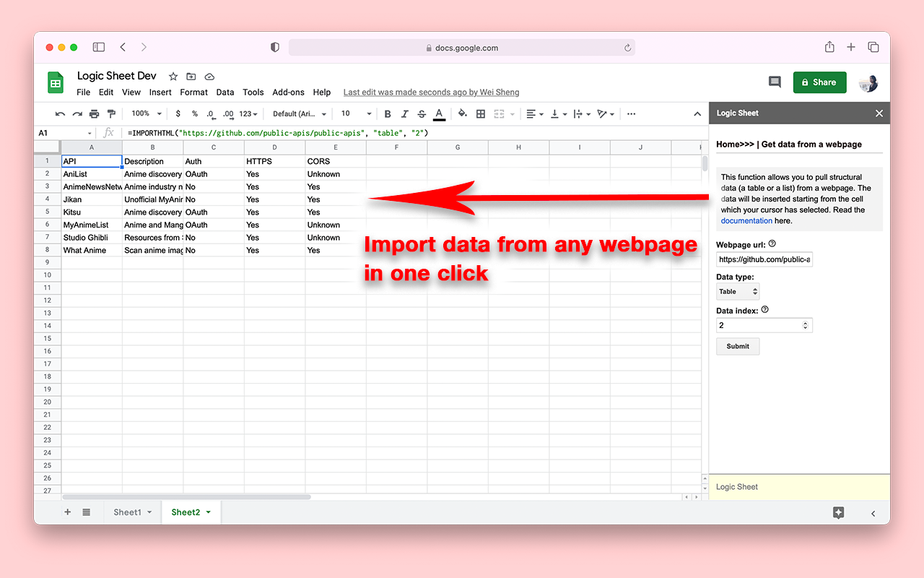Click the Print icon

coord(94,114)
